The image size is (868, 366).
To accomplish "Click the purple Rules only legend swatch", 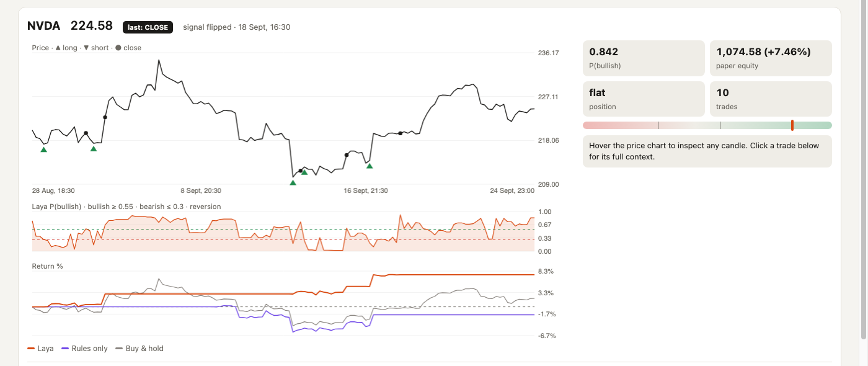I will 65,349.
